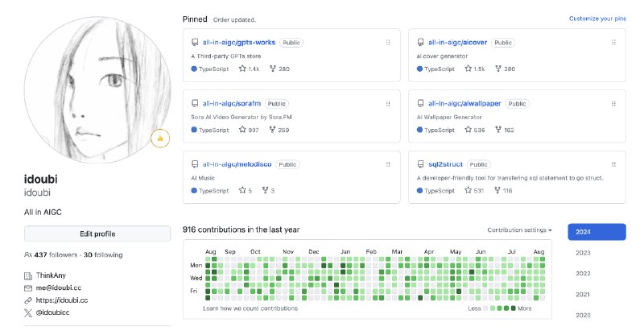Viewport: 644px width, 327px height.
Task: Click '916 contributions in the last year' heading
Action: point(241,230)
